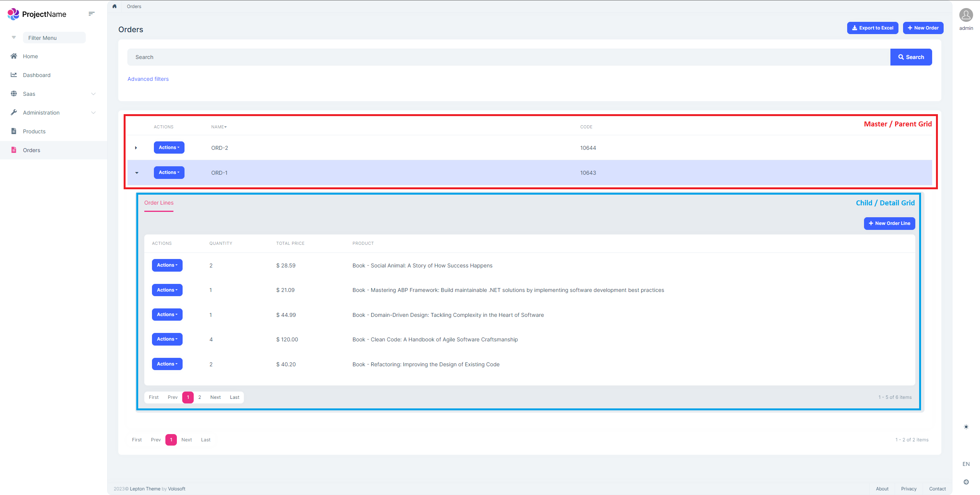The height and width of the screenshot is (495, 980).
Task: Sort the grid by NAME column
Action: coord(219,127)
